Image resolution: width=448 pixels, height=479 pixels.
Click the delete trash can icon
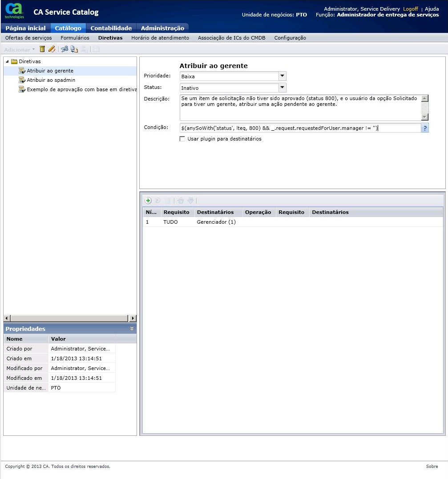point(42,49)
